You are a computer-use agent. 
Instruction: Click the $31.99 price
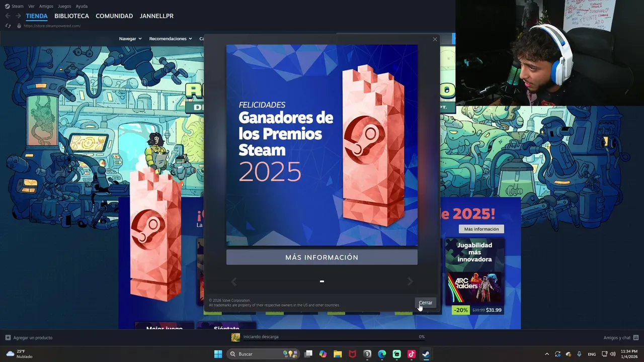pyautogui.click(x=494, y=310)
